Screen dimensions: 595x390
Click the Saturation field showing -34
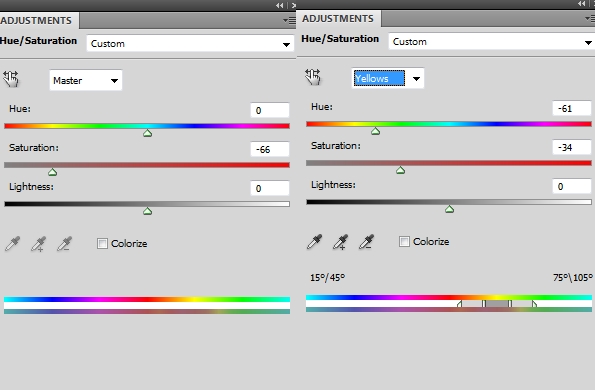(x=572, y=147)
